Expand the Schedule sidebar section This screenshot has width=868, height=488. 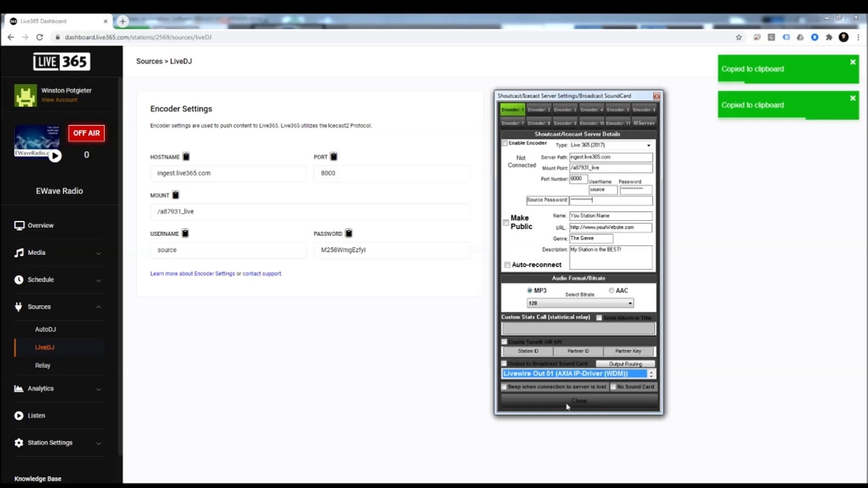coord(98,280)
